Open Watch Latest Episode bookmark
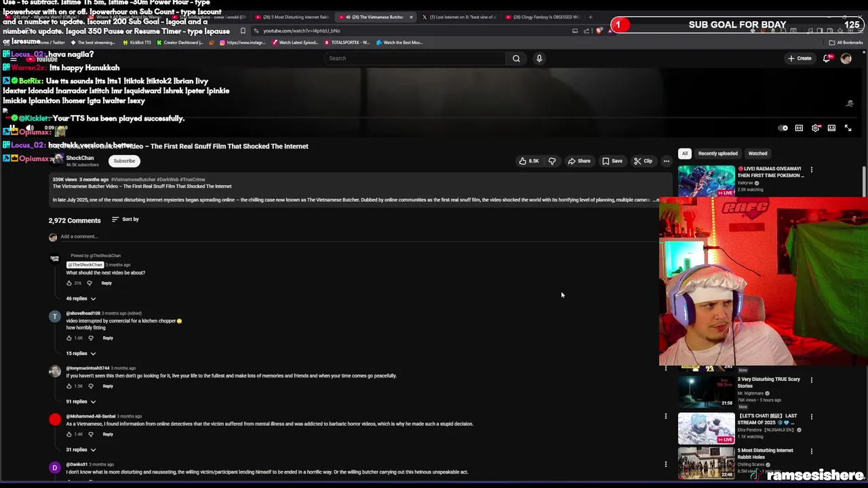This screenshot has height=488, width=868. pyautogui.click(x=295, y=43)
